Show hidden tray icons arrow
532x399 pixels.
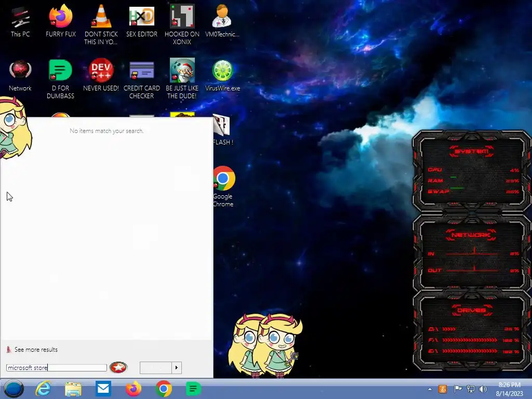click(x=430, y=389)
